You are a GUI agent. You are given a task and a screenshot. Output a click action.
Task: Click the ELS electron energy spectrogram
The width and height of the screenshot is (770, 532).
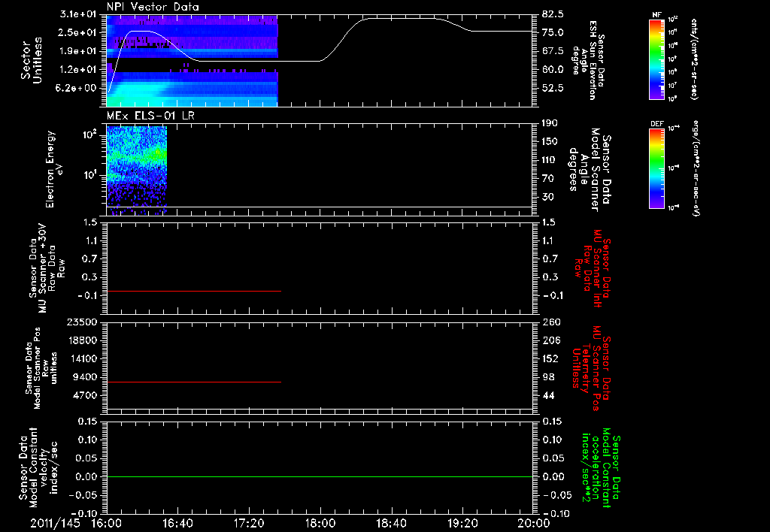point(137,171)
